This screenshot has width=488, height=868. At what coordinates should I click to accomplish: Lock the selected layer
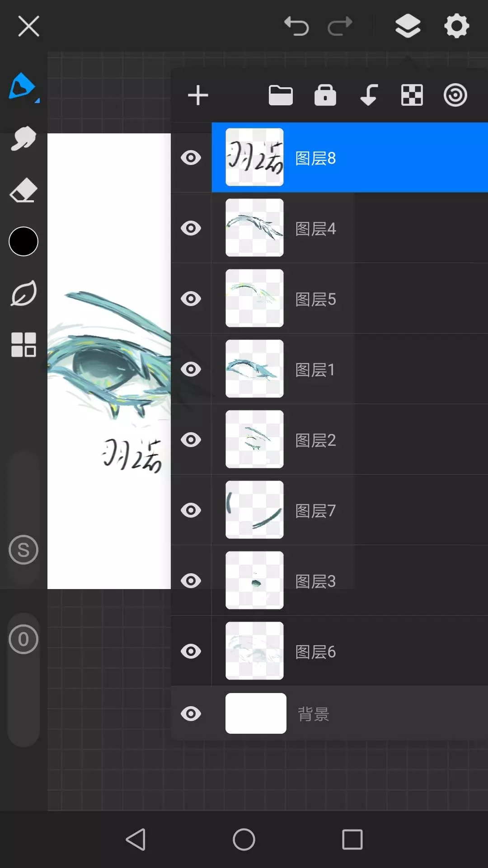[x=325, y=95]
